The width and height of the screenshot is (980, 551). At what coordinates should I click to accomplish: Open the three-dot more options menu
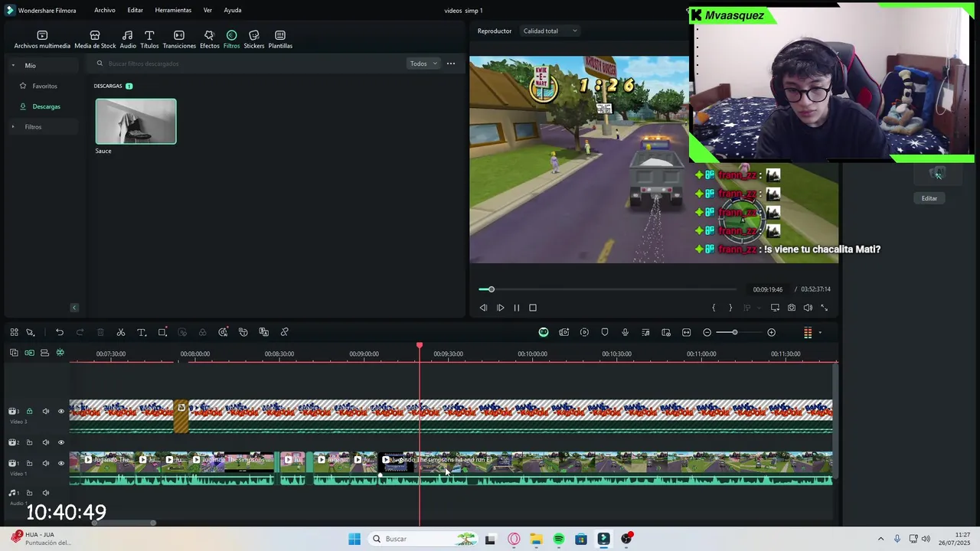(x=451, y=64)
